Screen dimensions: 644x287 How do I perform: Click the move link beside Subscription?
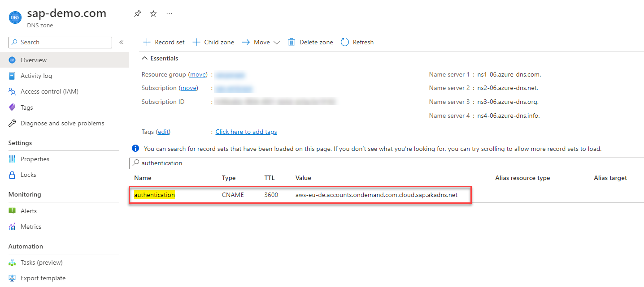point(188,88)
